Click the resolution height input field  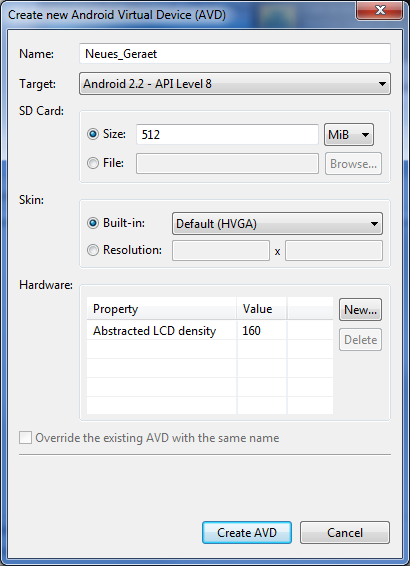tap(334, 251)
